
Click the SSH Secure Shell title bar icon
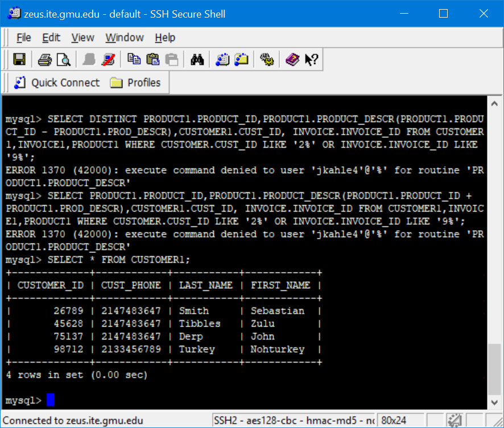click(x=14, y=14)
